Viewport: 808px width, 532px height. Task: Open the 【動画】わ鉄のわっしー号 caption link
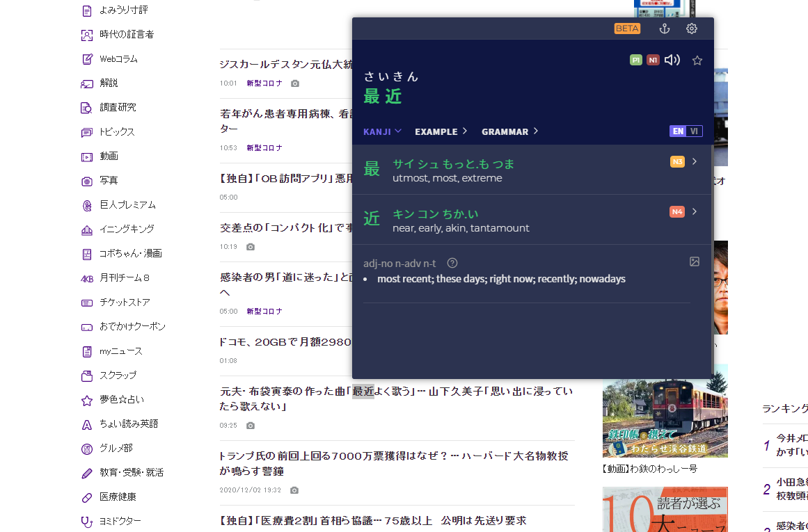[x=650, y=469]
